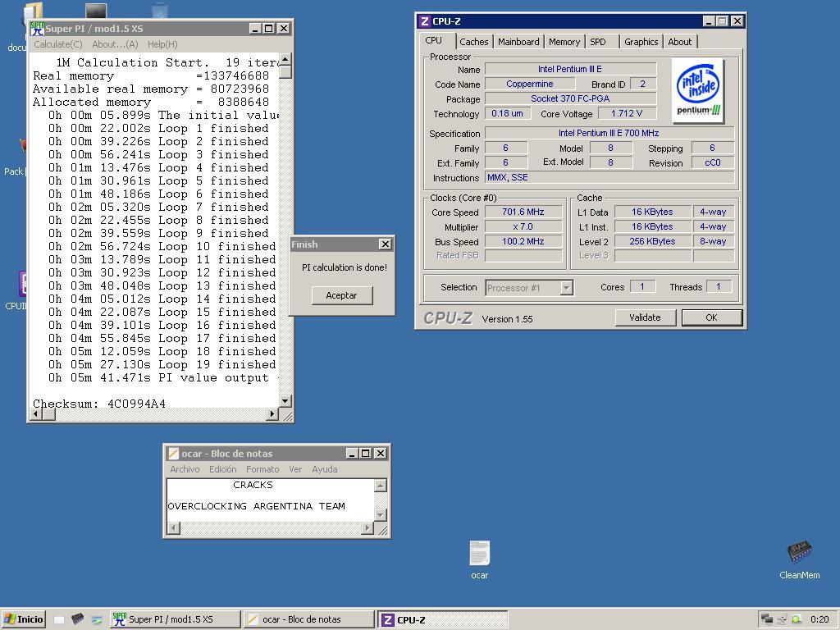
Task: Open Edición menu in Bloc de notas
Action: (x=223, y=469)
